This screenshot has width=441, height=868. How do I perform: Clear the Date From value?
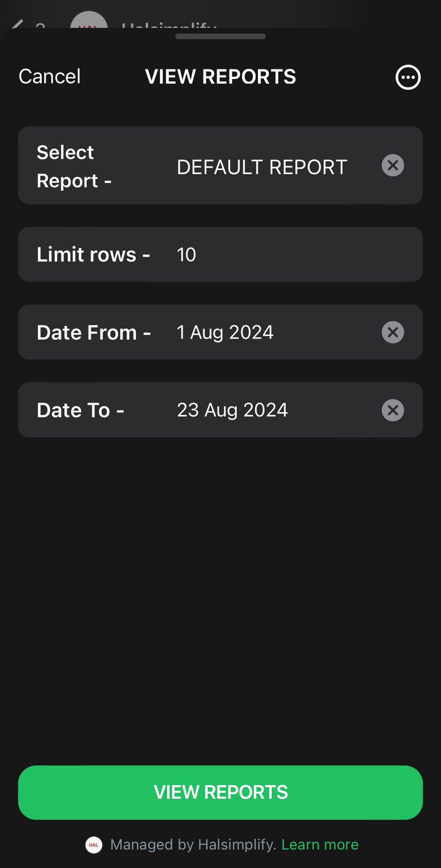click(x=393, y=332)
